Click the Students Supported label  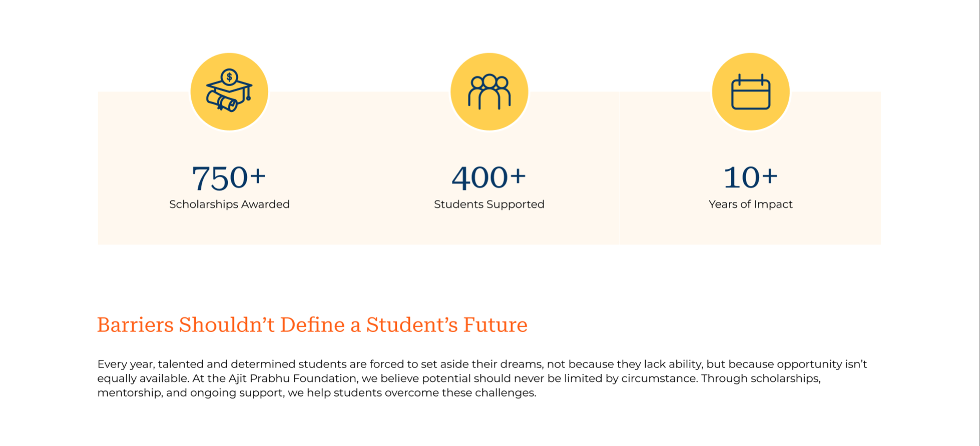(x=489, y=204)
